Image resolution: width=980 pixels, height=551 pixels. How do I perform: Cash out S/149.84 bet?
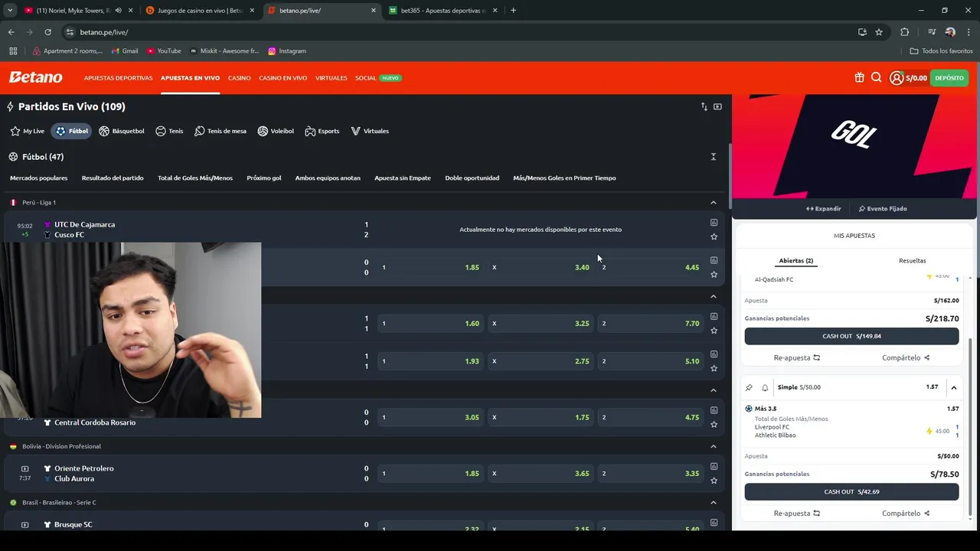tap(851, 336)
